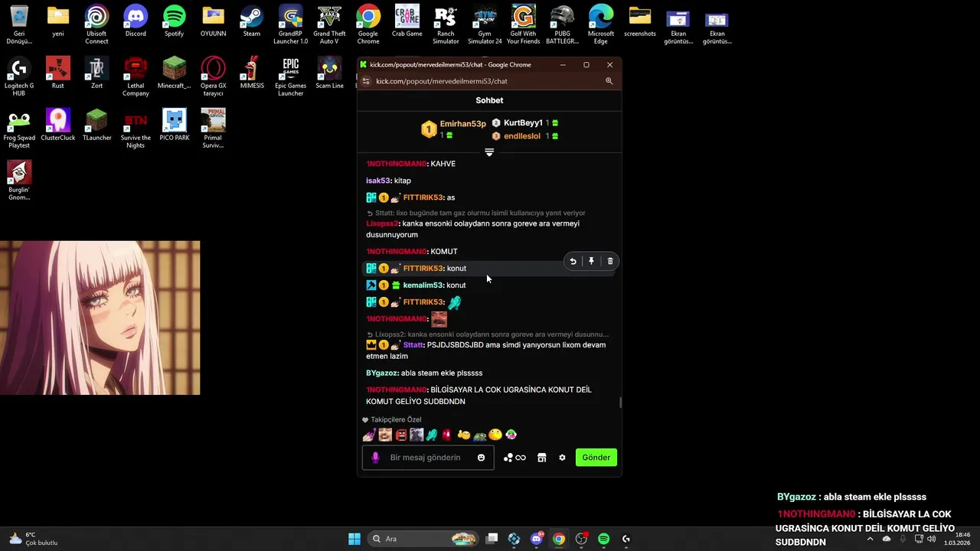The width and height of the screenshot is (980, 551).
Task: Select the Geri Dönüşüm recycle bin
Action: (x=19, y=24)
